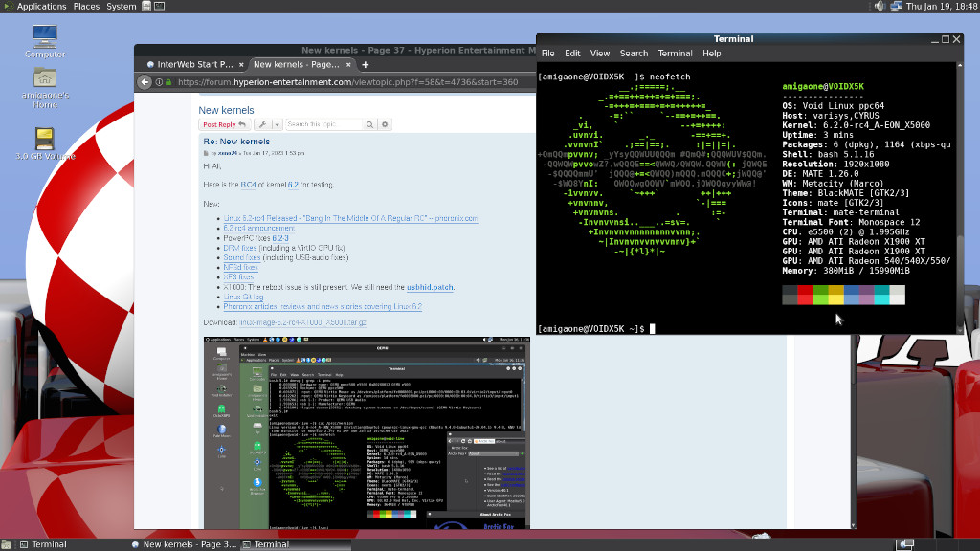The image size is (980, 551).
Task: Open the DRM fixes link
Action: click(240, 248)
